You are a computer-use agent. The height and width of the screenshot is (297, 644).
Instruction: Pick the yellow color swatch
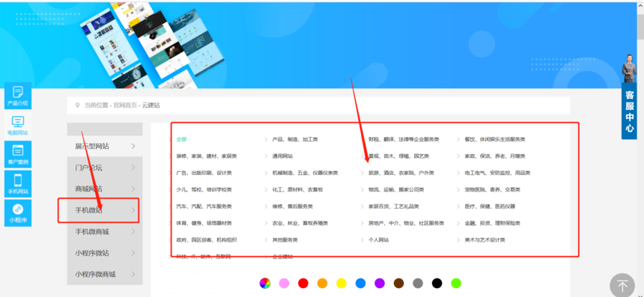341,283
